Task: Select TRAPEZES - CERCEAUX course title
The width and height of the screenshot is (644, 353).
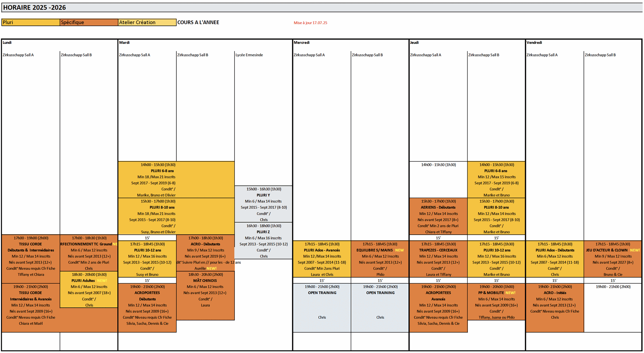Action: point(438,250)
